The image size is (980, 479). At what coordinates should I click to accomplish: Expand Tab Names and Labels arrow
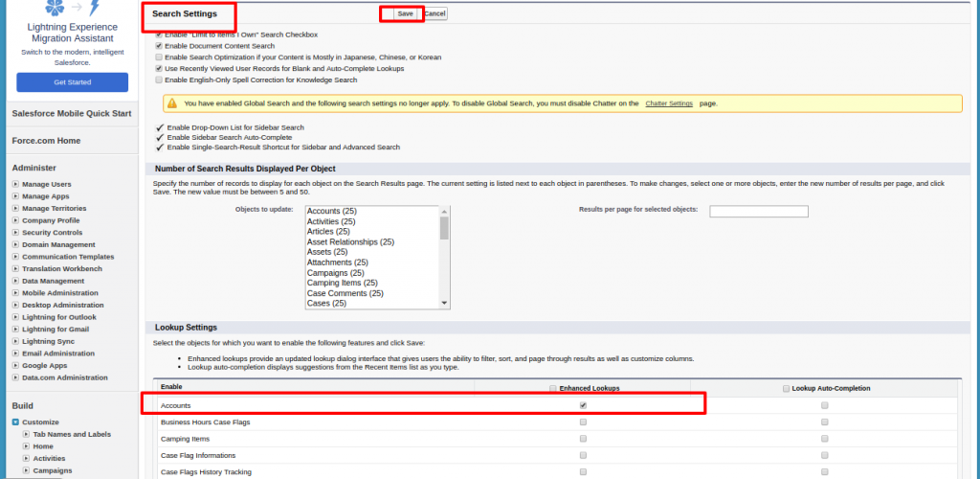[26, 434]
